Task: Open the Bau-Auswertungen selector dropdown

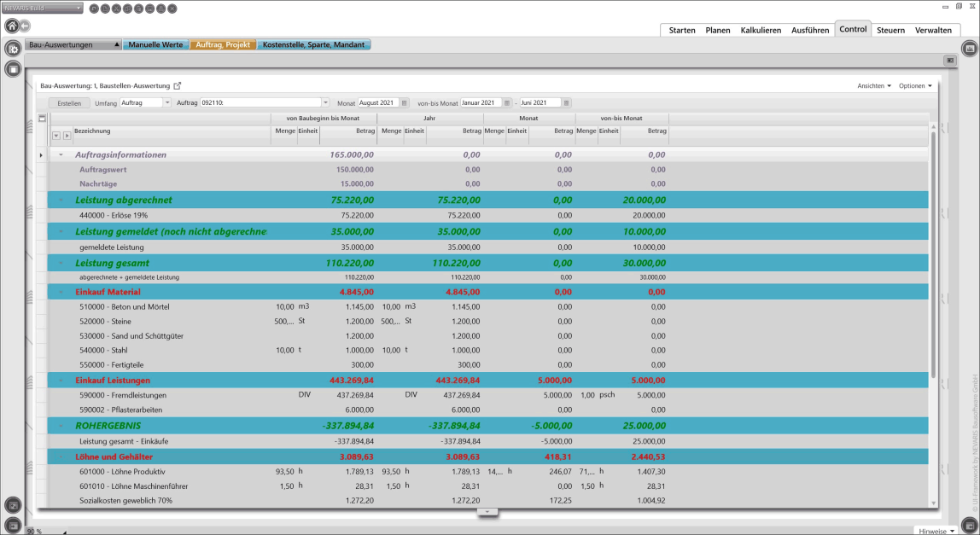Action: pos(73,45)
